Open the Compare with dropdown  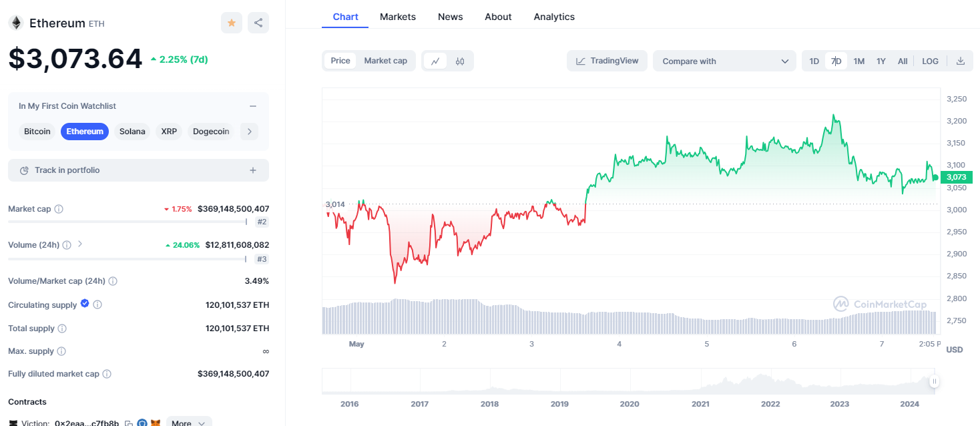724,61
